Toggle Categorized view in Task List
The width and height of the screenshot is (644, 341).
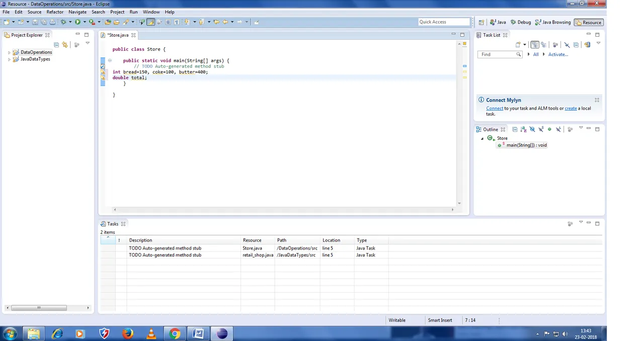[535, 45]
